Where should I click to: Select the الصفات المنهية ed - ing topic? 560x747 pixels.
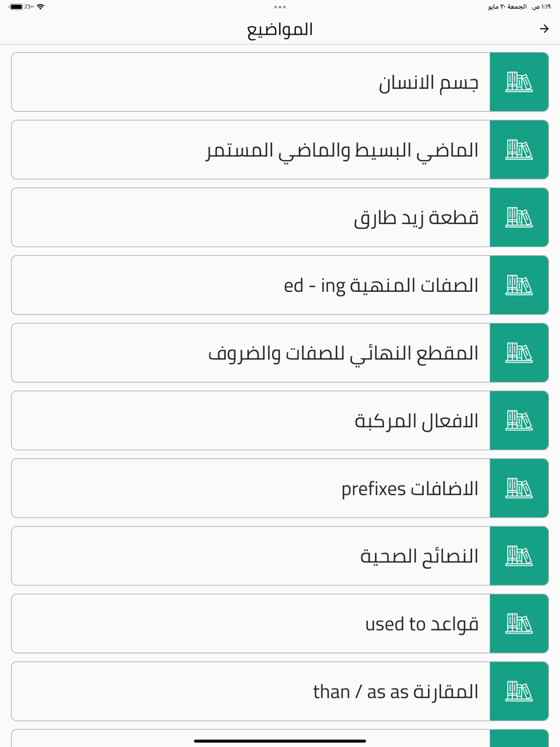pyautogui.click(x=248, y=285)
